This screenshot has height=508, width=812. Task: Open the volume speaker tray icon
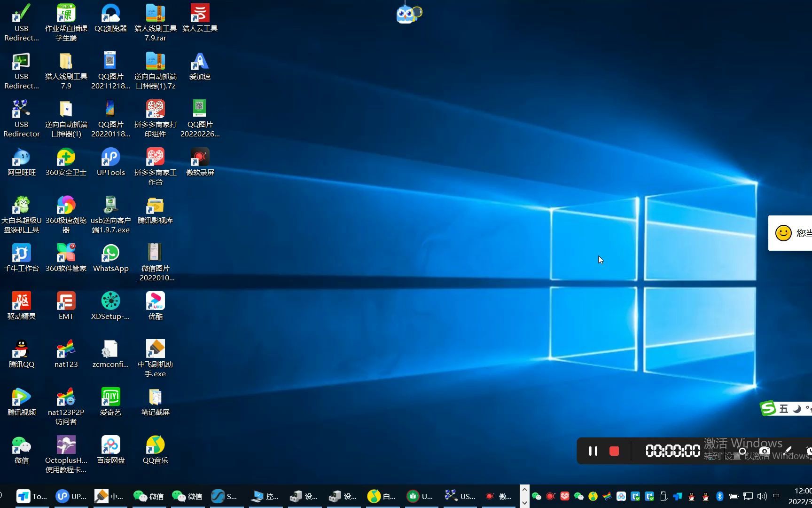[x=762, y=496]
